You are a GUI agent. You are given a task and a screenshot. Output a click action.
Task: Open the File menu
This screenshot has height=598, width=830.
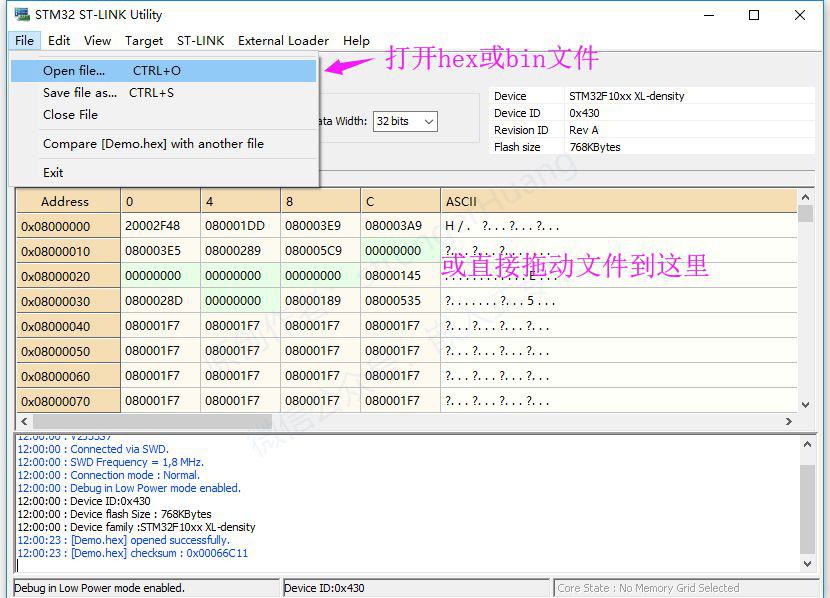24,41
